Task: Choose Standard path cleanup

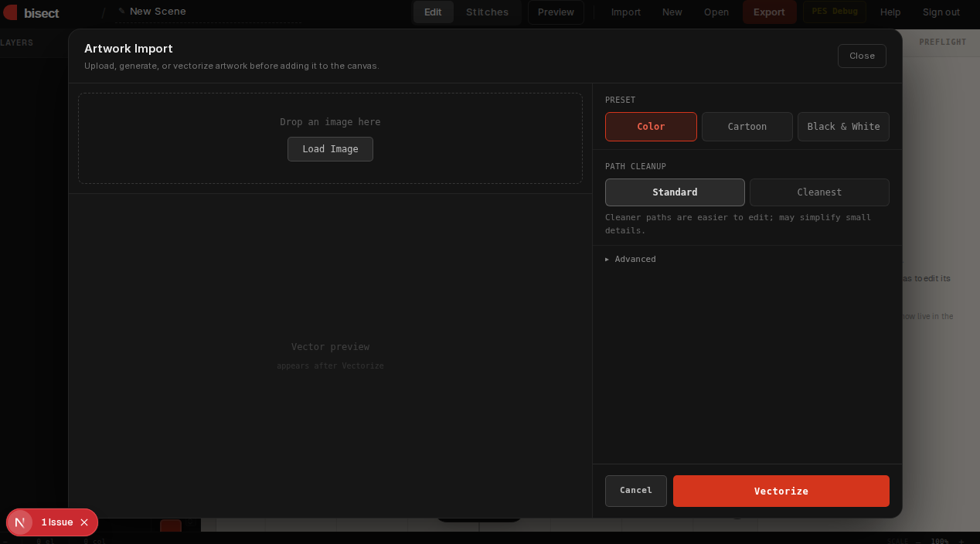Action: 675,192
